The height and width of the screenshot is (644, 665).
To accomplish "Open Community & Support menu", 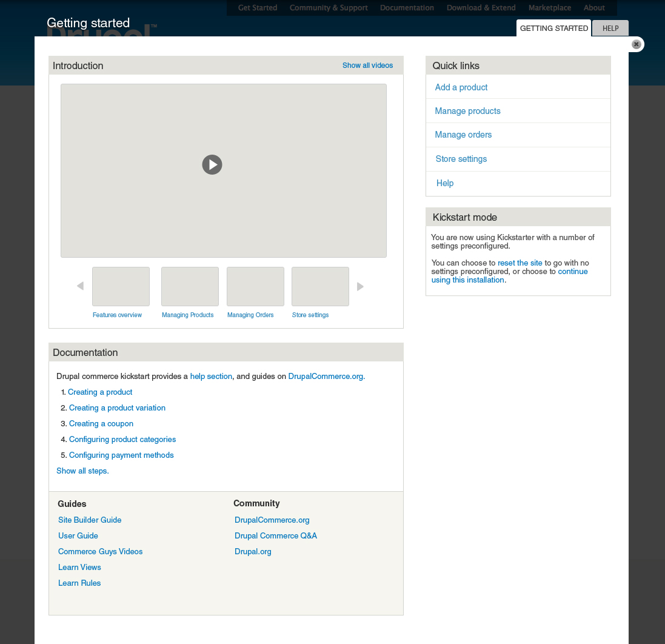I will [x=329, y=8].
